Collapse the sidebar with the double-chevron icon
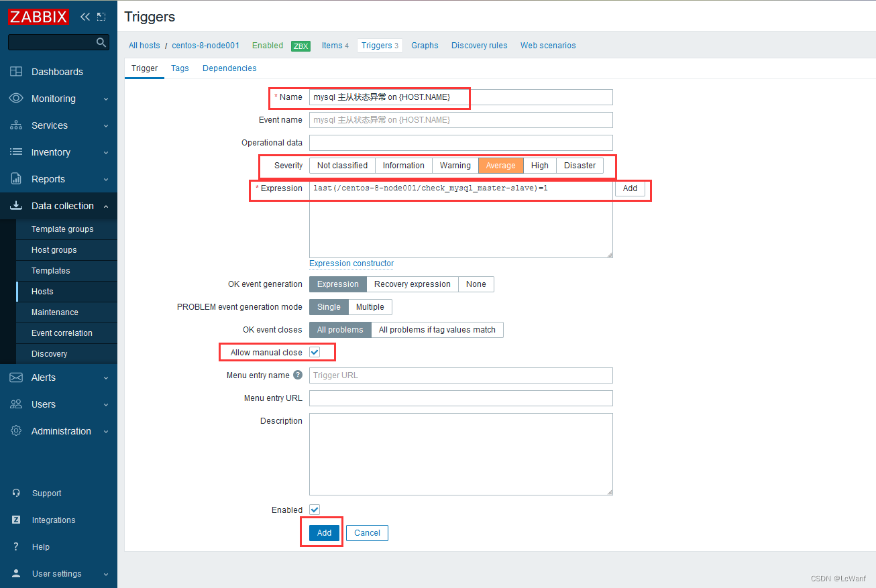This screenshot has height=588, width=876. 85,17
